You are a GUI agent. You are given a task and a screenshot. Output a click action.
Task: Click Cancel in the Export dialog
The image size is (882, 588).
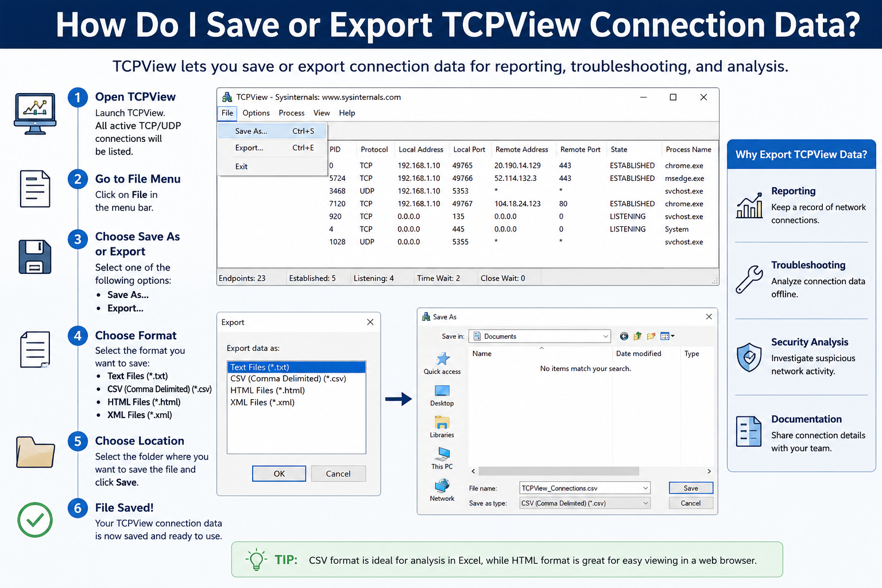[x=338, y=474]
